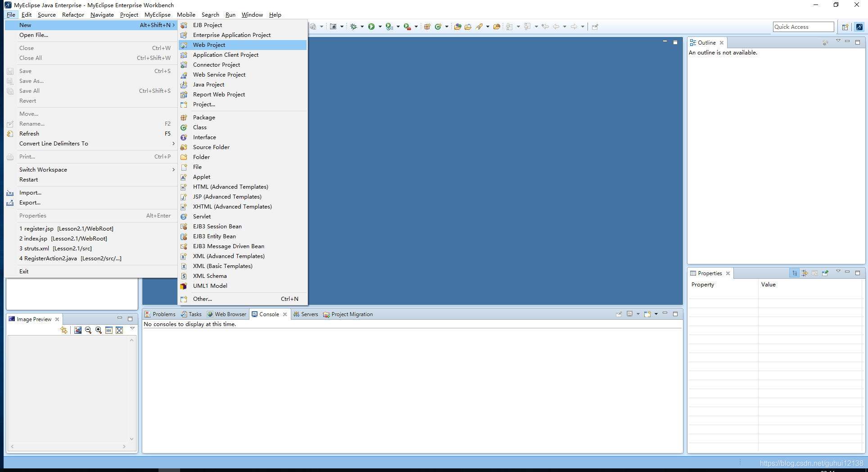Viewport: 868px width, 472px height.
Task: Click the Open Type toolbar icon
Action: (457, 27)
